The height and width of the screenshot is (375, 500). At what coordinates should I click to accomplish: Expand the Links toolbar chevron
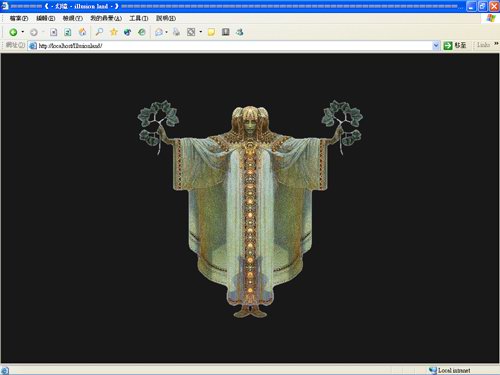(496, 44)
